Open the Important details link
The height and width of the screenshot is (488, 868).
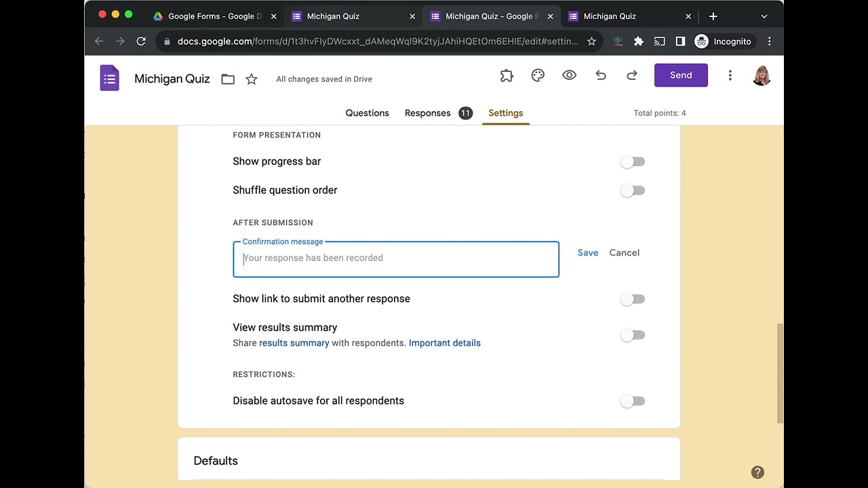444,343
